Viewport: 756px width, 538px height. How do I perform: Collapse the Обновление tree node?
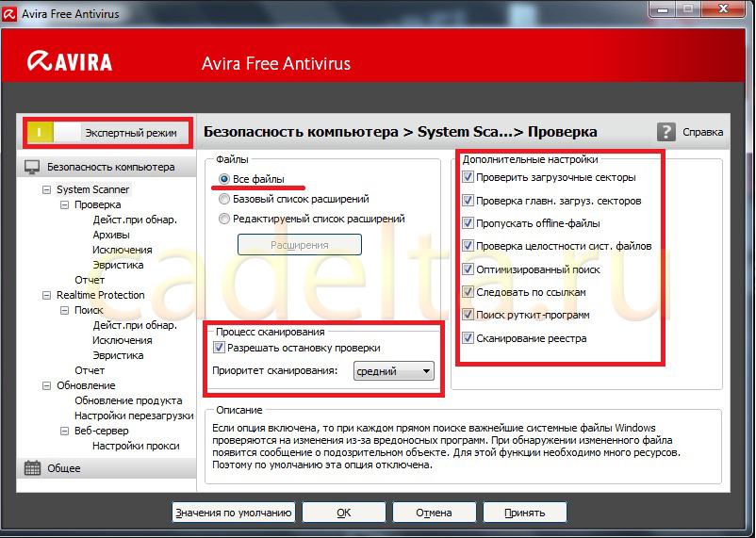(x=46, y=385)
